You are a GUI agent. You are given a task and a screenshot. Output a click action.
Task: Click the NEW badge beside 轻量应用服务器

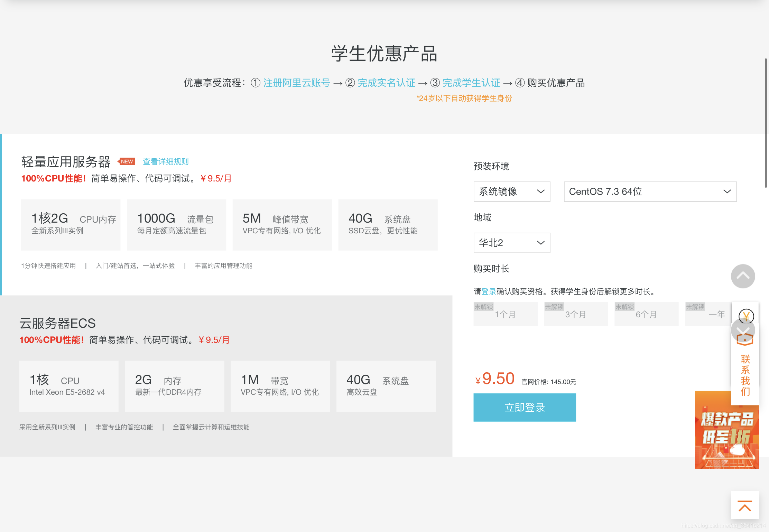click(x=126, y=161)
